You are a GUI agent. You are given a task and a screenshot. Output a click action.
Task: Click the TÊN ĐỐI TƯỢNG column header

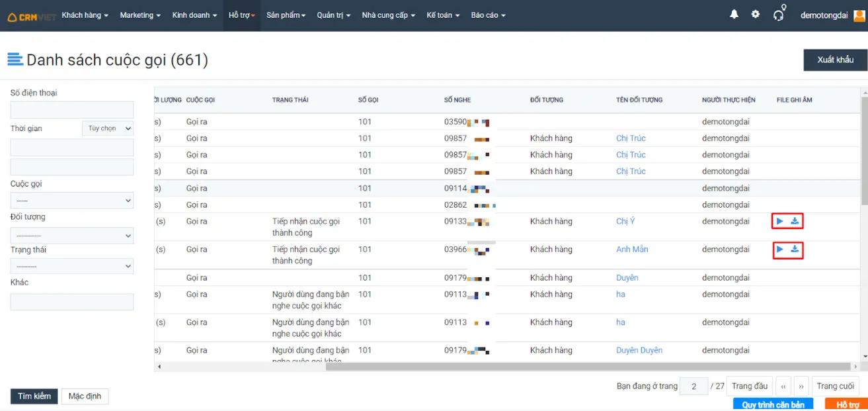(x=639, y=100)
